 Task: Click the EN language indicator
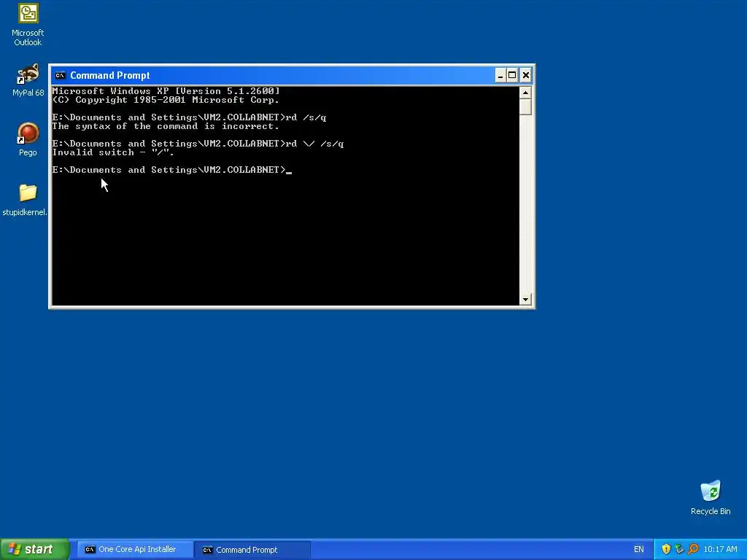click(x=639, y=550)
